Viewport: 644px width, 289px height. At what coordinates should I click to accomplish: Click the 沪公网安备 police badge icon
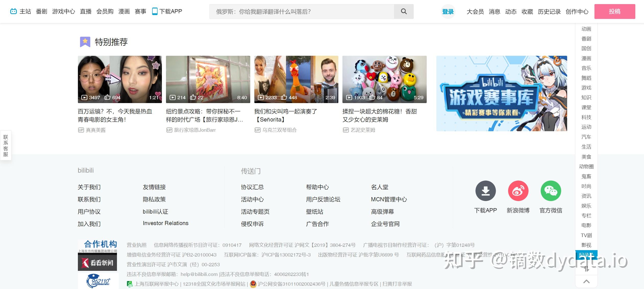[253, 284]
